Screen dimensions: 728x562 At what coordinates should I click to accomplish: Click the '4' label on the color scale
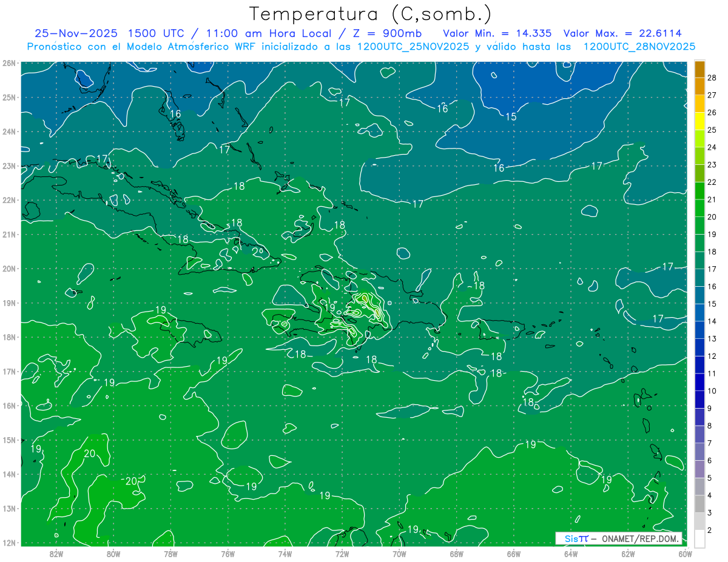(710, 495)
